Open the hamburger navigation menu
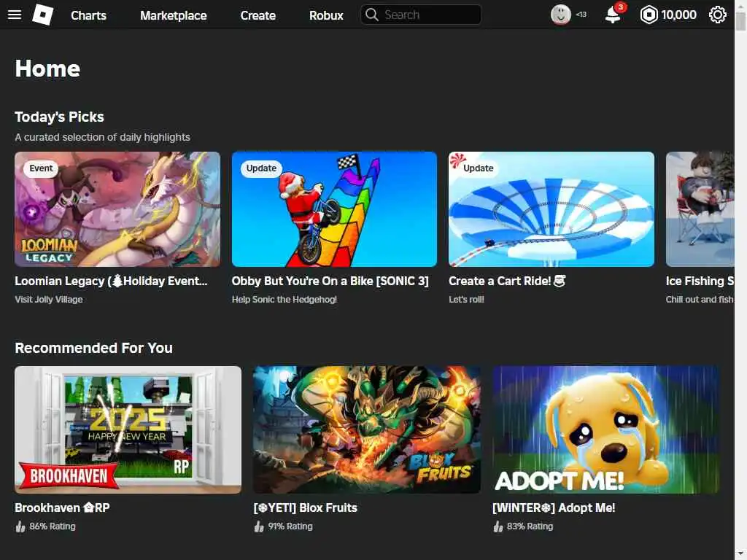Image resolution: width=747 pixels, height=560 pixels. (x=15, y=15)
